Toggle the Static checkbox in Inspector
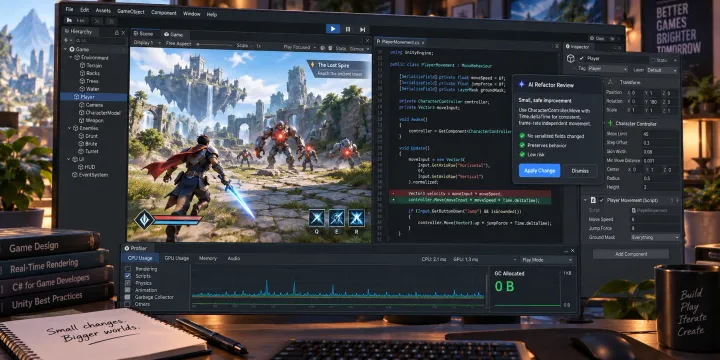Viewport: 720px width, 360px height. point(653,60)
